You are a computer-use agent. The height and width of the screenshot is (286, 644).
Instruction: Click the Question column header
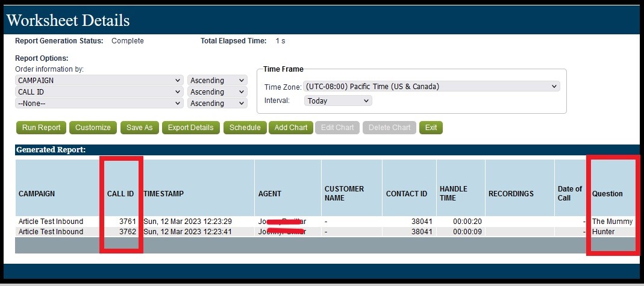point(607,194)
